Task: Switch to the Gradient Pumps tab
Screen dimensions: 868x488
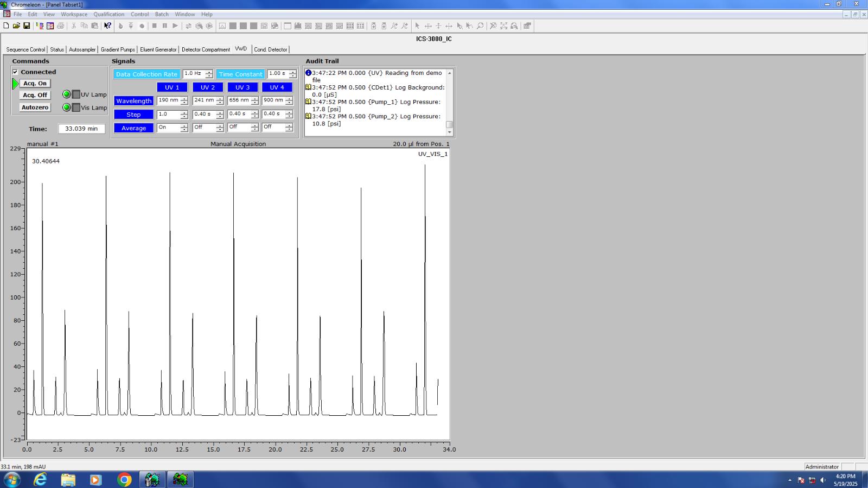Action: pyautogui.click(x=118, y=49)
